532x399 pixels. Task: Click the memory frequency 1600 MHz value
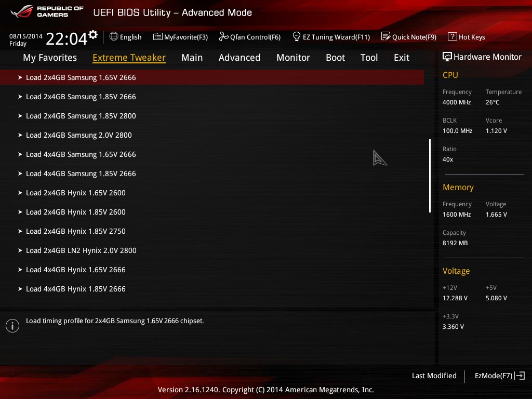coord(456,215)
